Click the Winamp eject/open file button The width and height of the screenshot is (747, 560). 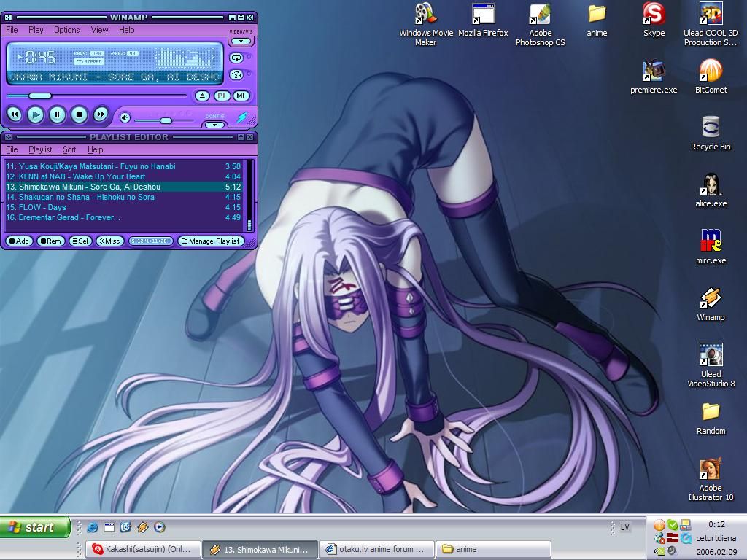(202, 96)
